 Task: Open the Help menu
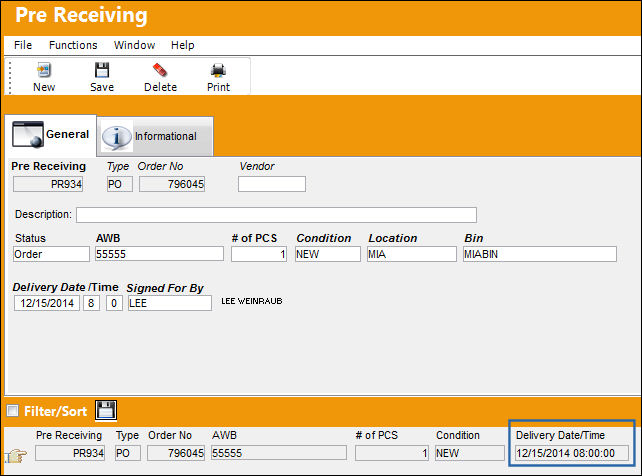(x=183, y=45)
